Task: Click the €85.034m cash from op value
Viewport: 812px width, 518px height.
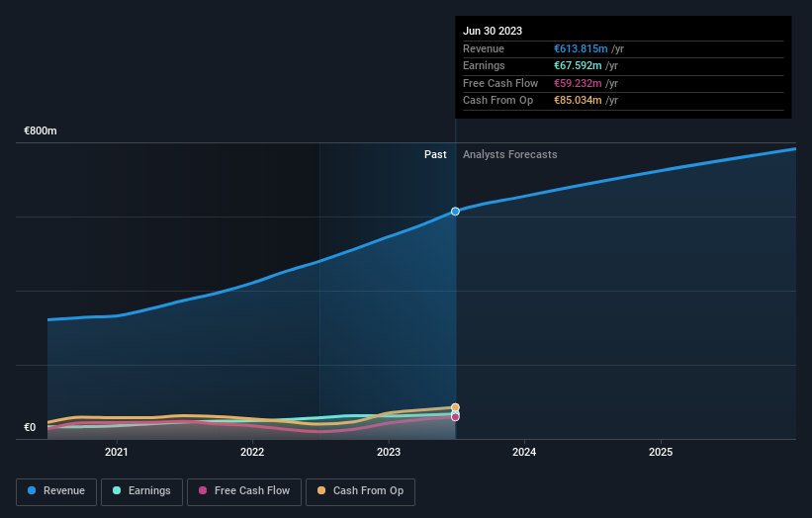Action: click(578, 101)
